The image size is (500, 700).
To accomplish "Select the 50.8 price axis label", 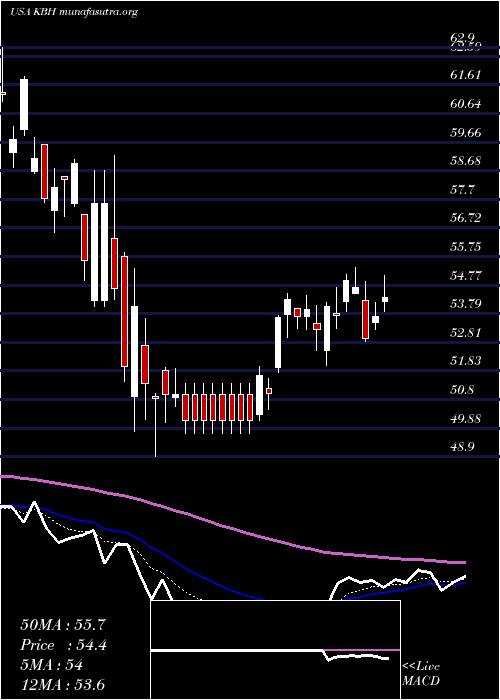I will [x=462, y=390].
